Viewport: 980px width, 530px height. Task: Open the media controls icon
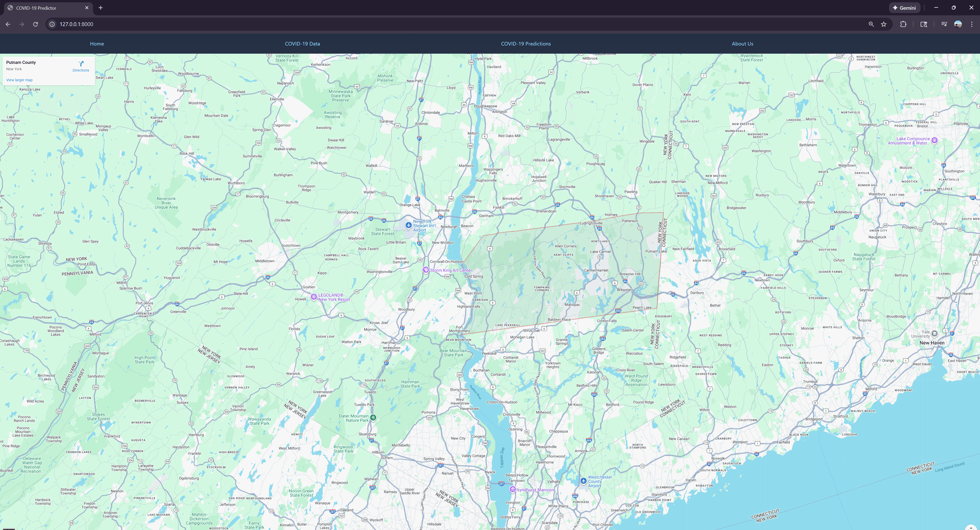[x=944, y=24]
